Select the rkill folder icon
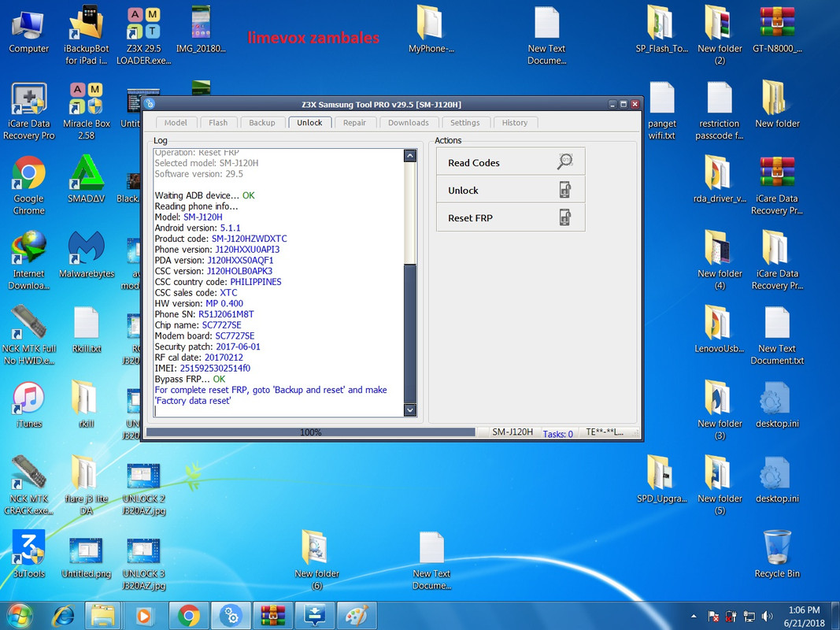840x630 pixels. click(87, 405)
